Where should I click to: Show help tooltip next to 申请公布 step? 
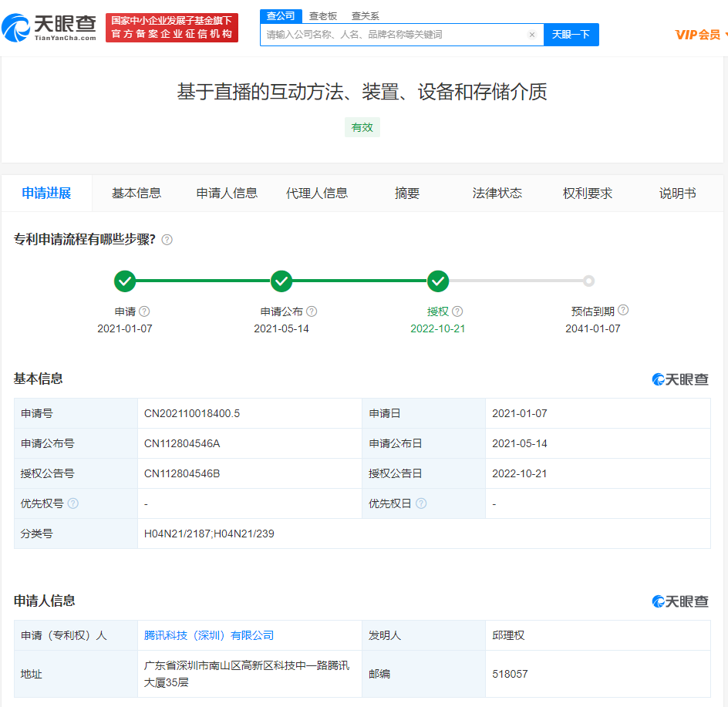pyautogui.click(x=312, y=311)
